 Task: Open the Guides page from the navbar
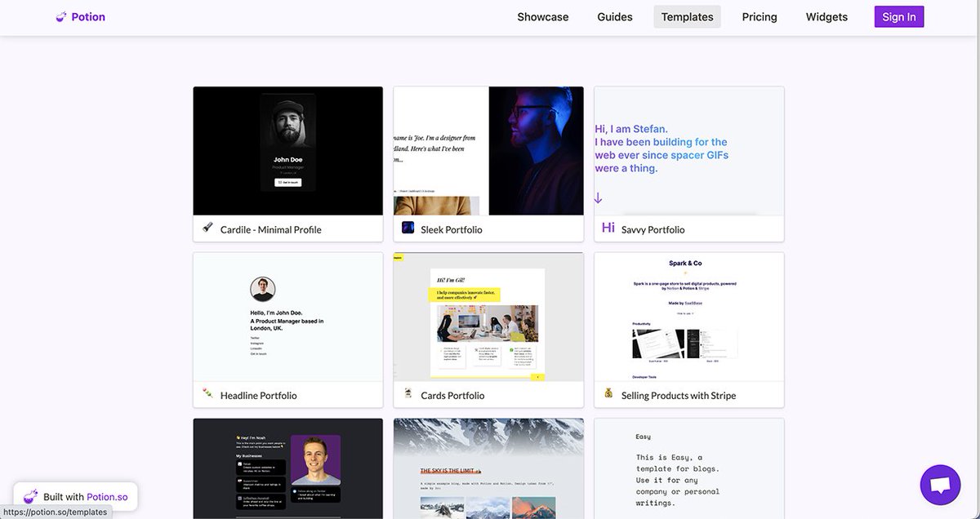pos(614,16)
